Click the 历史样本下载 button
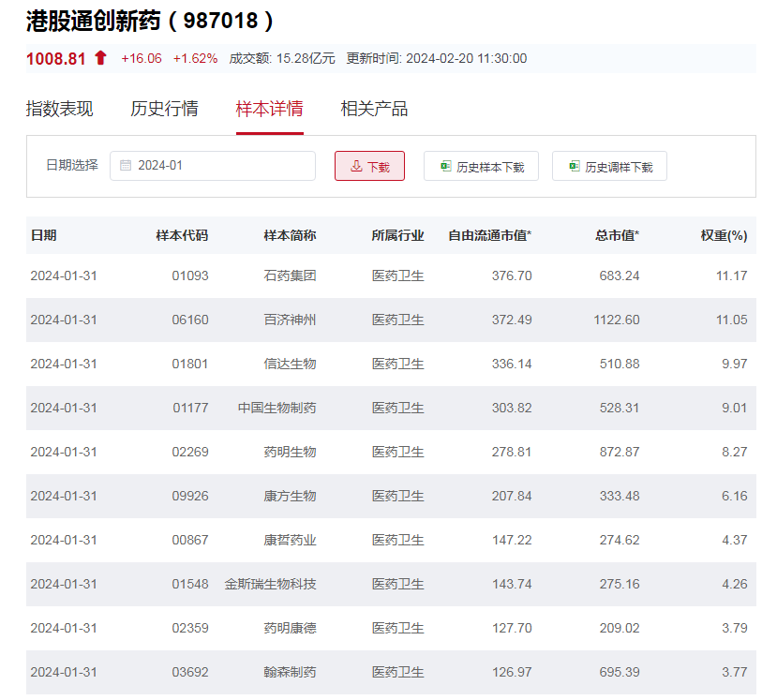 click(x=481, y=166)
